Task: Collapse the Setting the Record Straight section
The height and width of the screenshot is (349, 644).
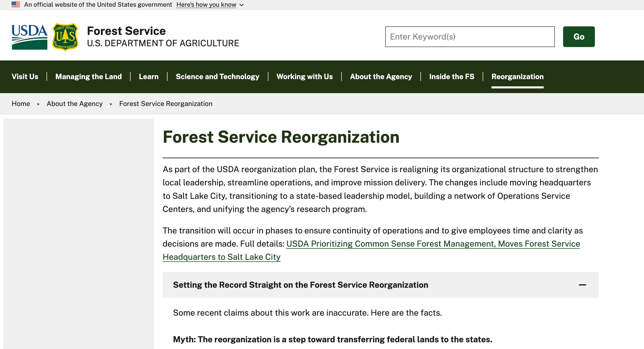Action: pos(582,285)
